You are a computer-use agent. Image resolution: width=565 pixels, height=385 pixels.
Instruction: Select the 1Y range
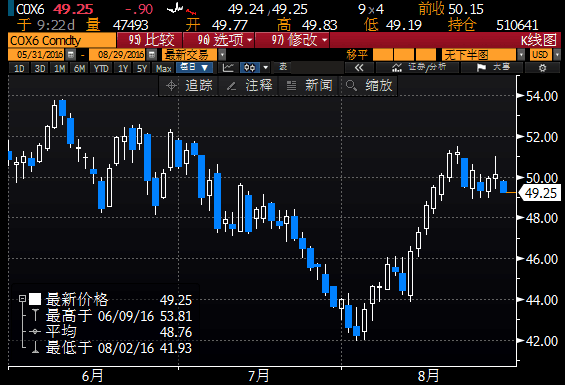[123, 68]
